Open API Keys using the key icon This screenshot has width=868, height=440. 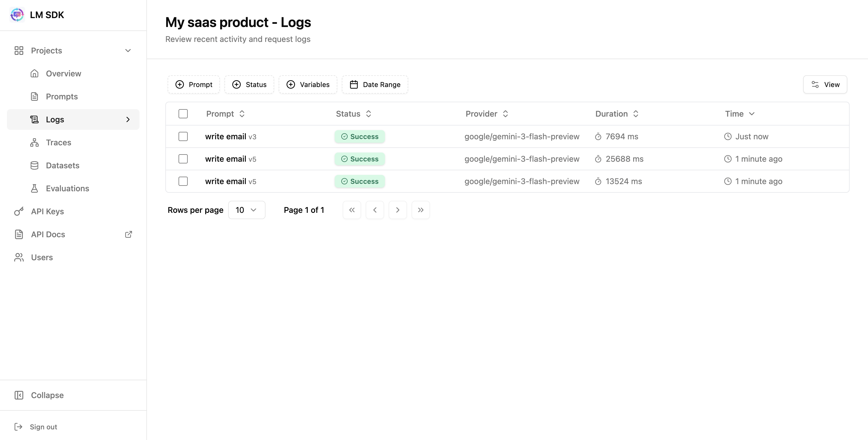click(x=19, y=211)
